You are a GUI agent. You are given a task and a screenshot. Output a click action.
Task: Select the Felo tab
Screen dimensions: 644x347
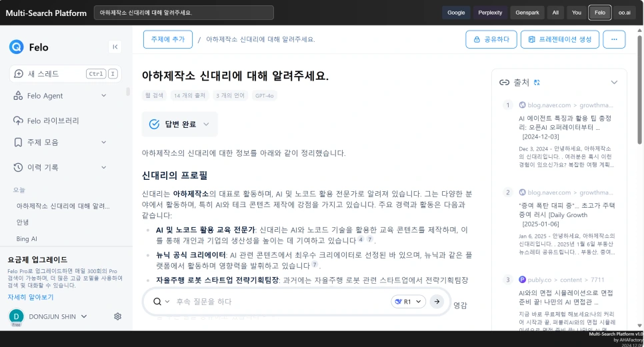click(600, 13)
